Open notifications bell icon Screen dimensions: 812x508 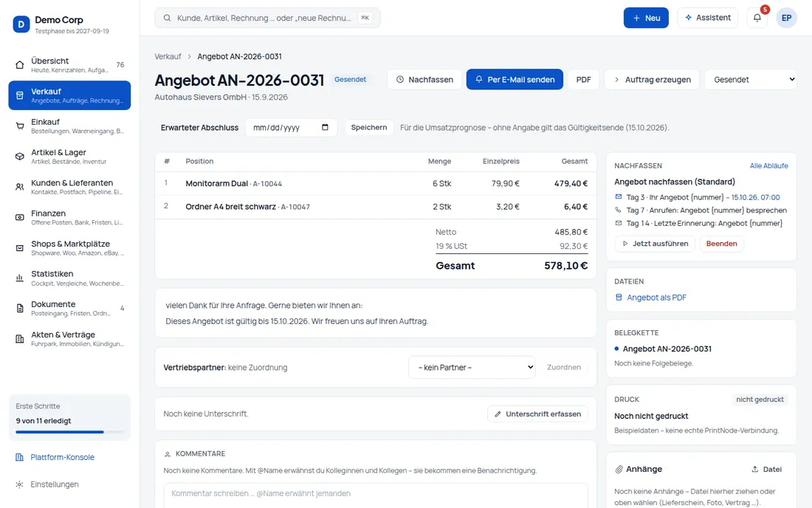[757, 18]
